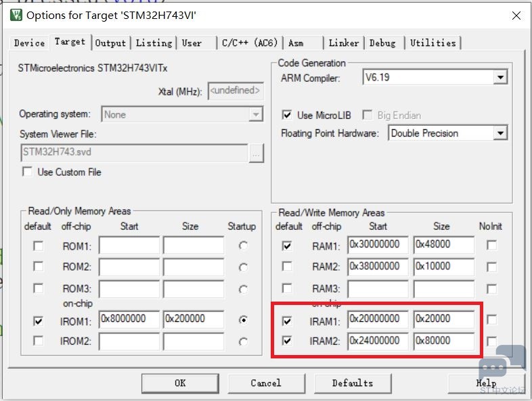532x401 pixels.
Task: Select the ROM3 Startup radio button
Action: (x=243, y=289)
